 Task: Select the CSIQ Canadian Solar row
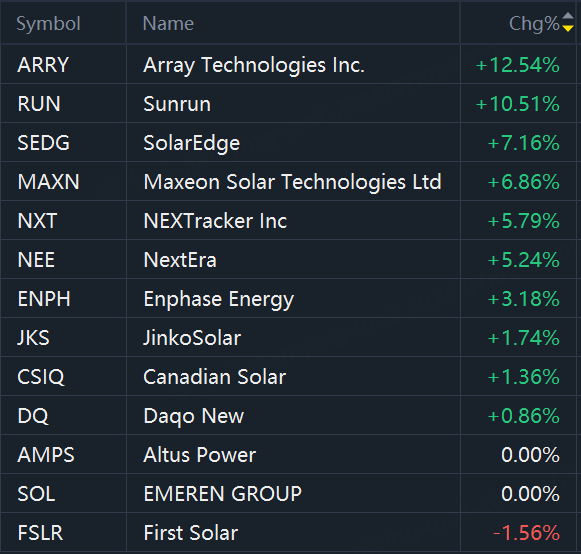tap(288, 376)
